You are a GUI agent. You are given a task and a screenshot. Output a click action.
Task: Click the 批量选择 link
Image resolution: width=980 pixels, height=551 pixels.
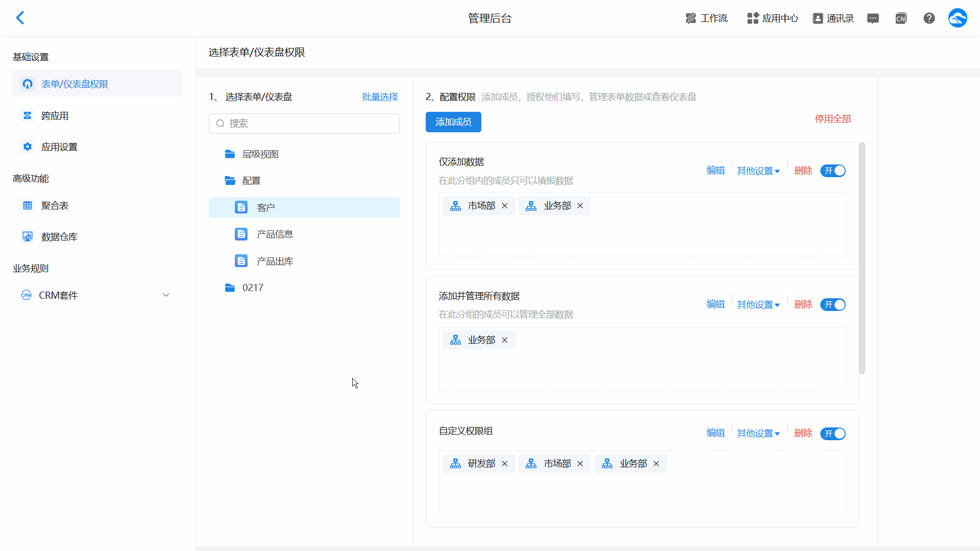point(380,97)
